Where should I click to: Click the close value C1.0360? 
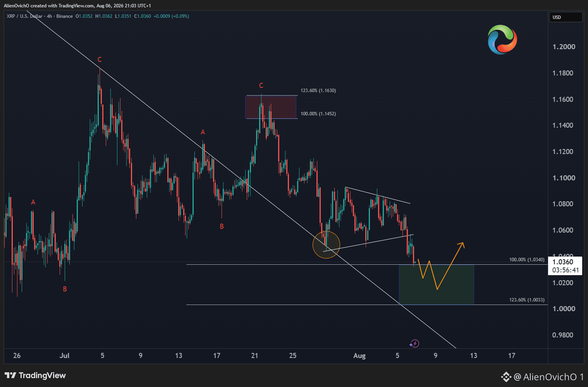coord(143,16)
